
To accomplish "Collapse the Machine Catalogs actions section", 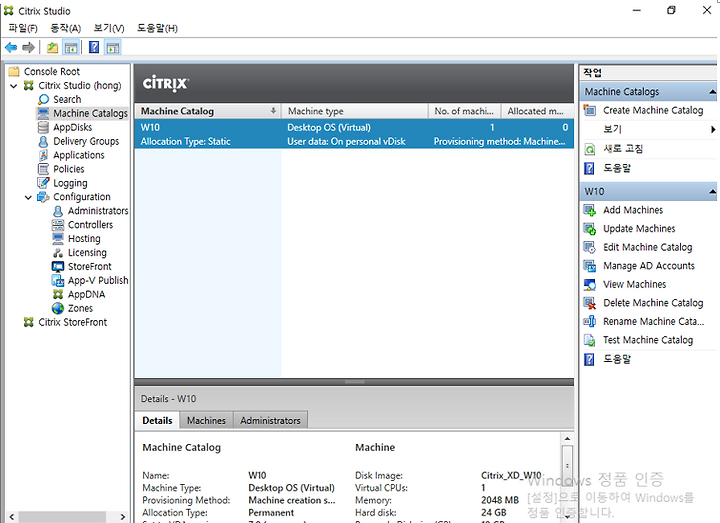I will (x=712, y=92).
